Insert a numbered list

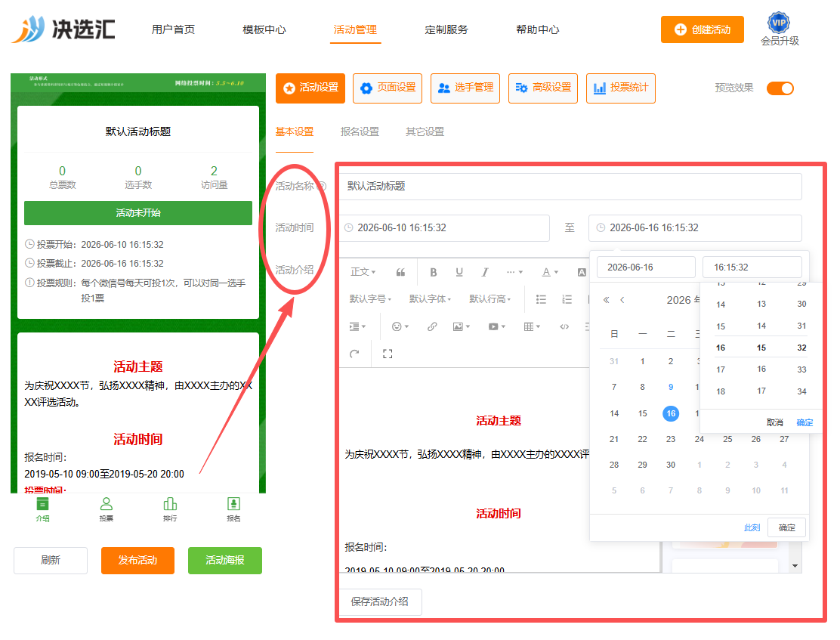tap(567, 299)
